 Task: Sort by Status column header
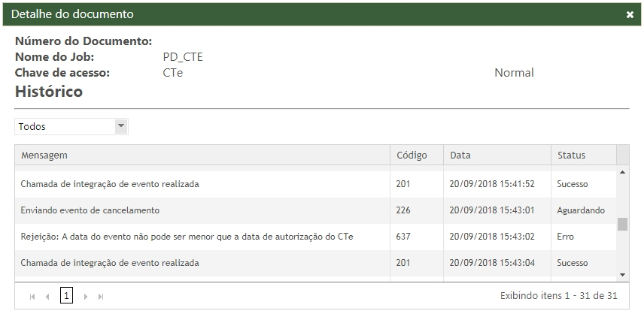pyautogui.click(x=571, y=155)
